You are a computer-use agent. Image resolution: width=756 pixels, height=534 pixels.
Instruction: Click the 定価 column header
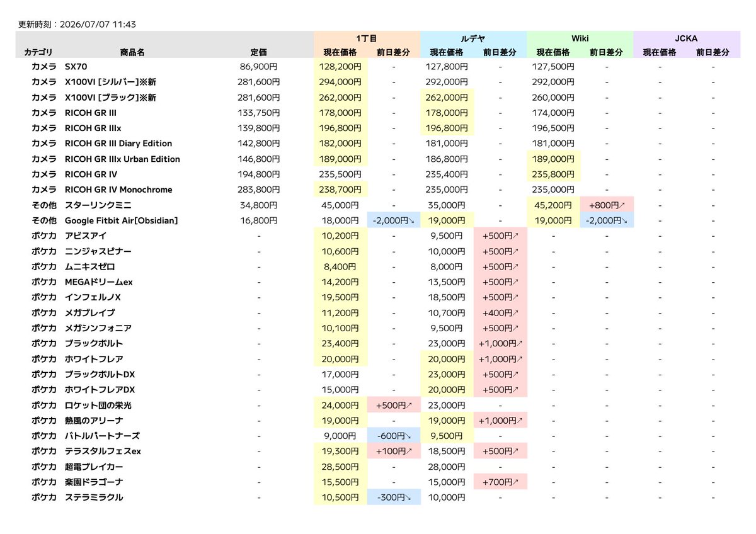click(x=258, y=53)
